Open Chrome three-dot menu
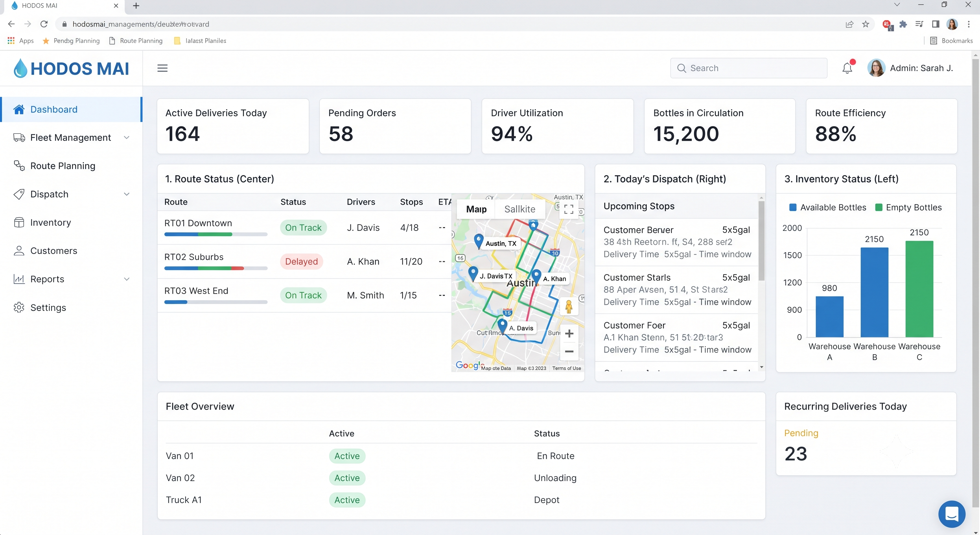 969,24
